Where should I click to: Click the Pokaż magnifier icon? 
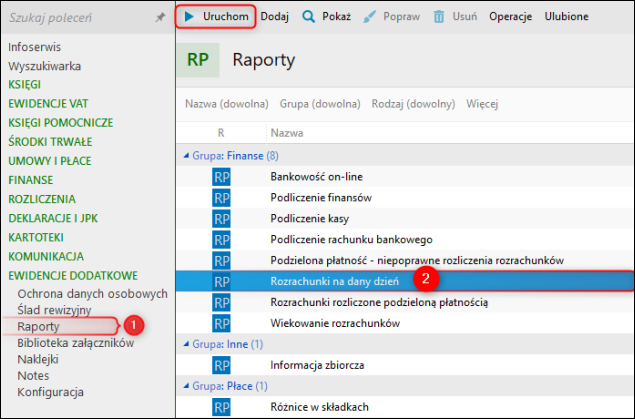click(x=309, y=17)
